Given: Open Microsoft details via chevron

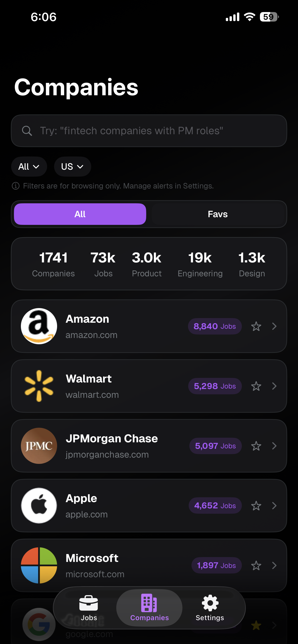Looking at the screenshot, I should [274, 565].
